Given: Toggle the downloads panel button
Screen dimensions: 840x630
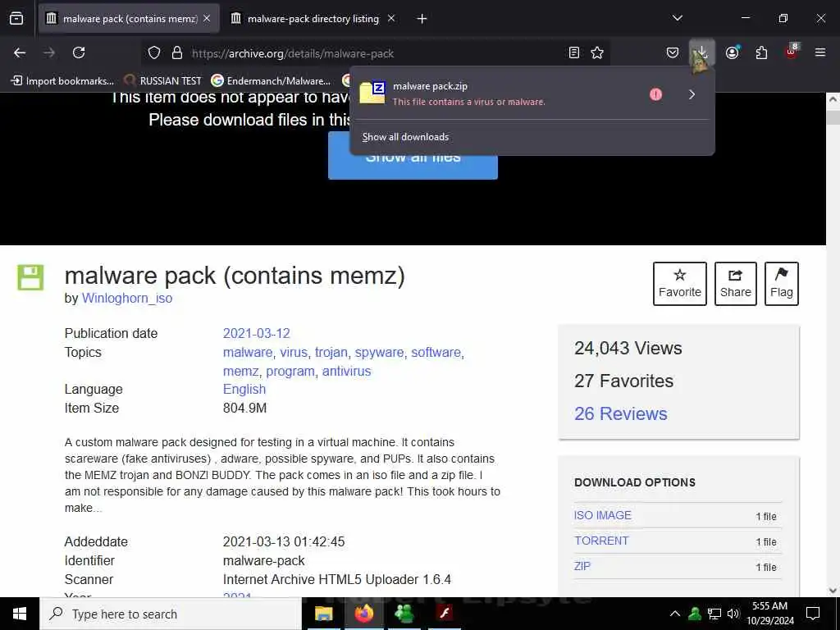Looking at the screenshot, I should [x=702, y=52].
